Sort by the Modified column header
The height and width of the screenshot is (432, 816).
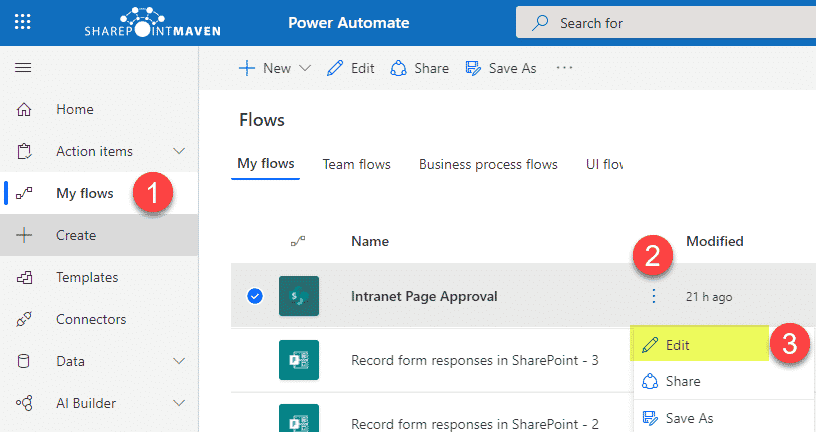(x=715, y=242)
